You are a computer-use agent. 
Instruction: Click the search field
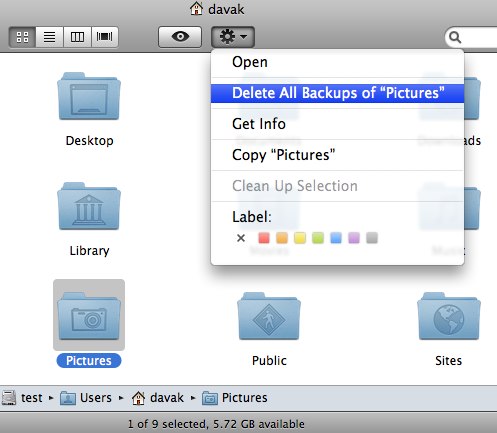(471, 37)
